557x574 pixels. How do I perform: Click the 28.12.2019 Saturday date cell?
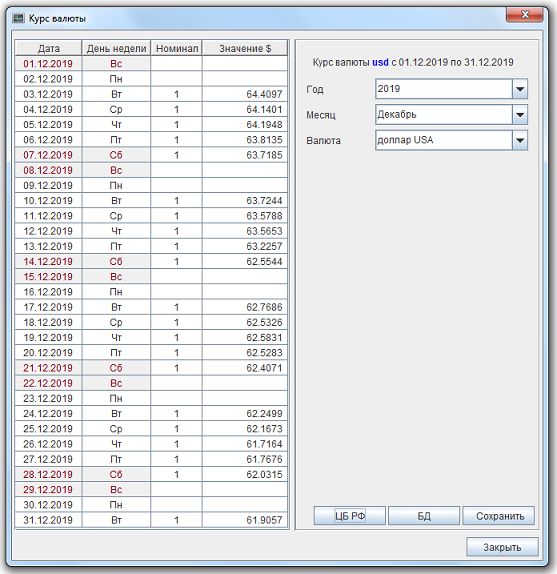tap(49, 474)
